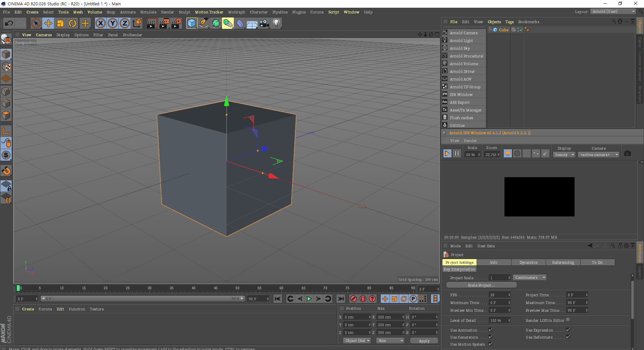
Task: Click the preview range slider bar
Action: click(143, 299)
